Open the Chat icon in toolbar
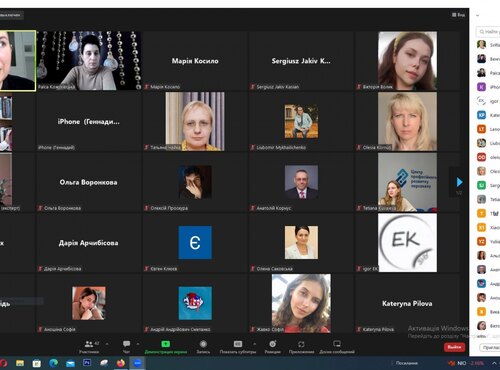This screenshot has width=500, height=370. 127,344
